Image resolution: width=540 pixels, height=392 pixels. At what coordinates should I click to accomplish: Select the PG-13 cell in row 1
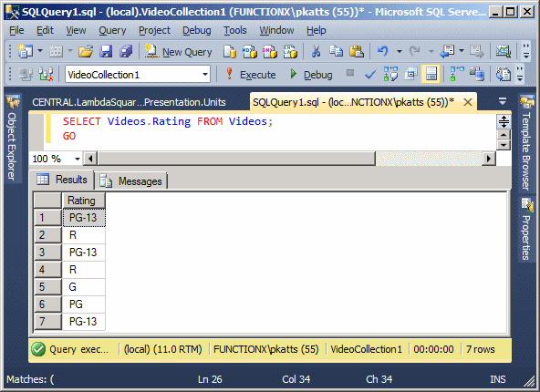click(x=84, y=218)
